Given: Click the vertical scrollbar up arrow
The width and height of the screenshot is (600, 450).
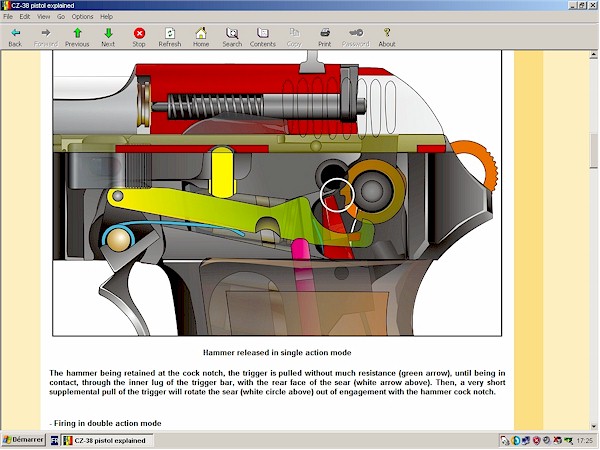Looking at the screenshot, I should 593,55.
